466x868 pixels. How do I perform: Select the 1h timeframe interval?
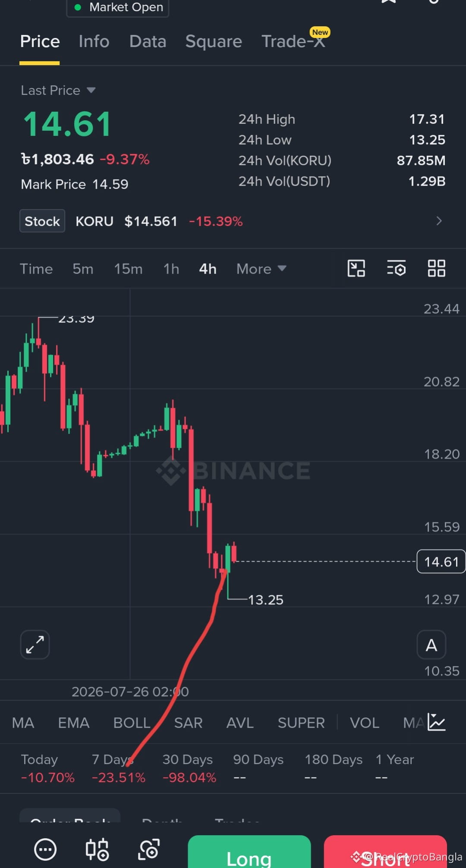(171, 269)
